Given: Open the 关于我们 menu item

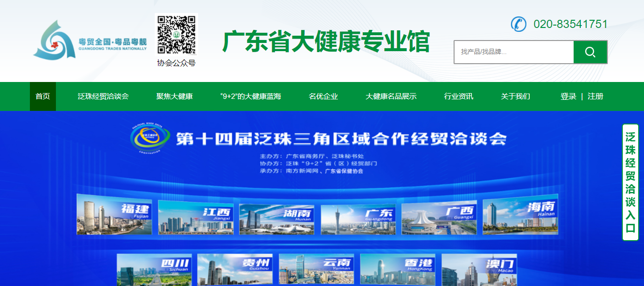Looking at the screenshot, I should 515,96.
